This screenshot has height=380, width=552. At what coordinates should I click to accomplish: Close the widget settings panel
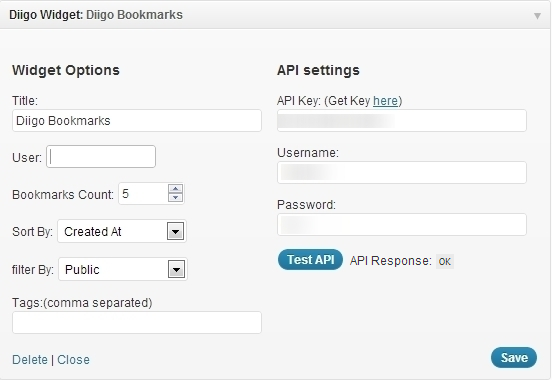click(73, 360)
